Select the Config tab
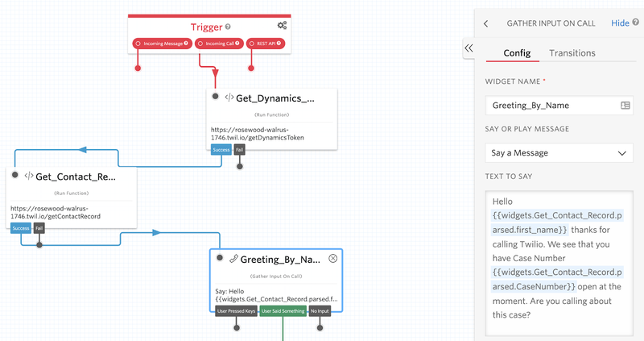Screen dimensions: 644x341 pos(516,53)
